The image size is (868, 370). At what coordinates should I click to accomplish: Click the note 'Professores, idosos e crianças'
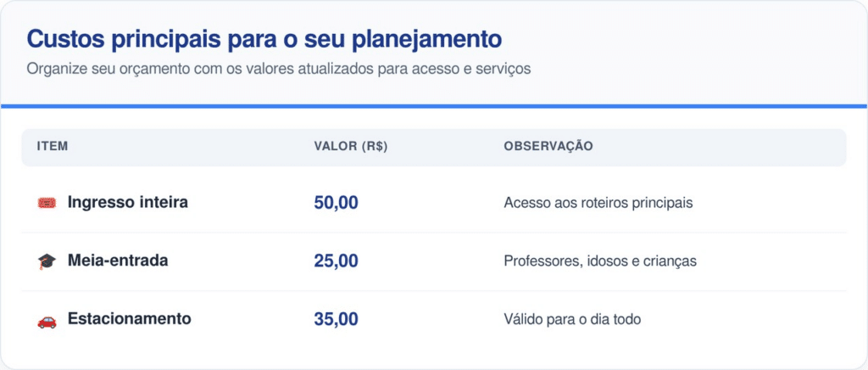600,261
